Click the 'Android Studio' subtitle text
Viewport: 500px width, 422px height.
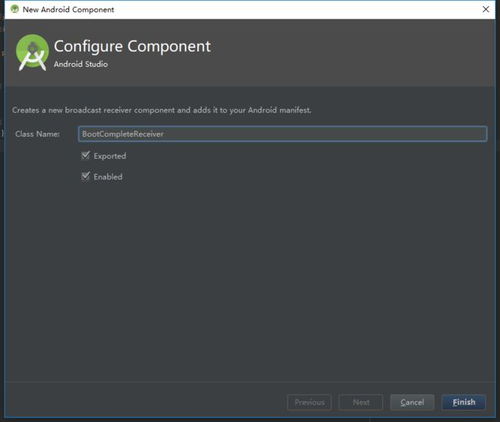81,64
